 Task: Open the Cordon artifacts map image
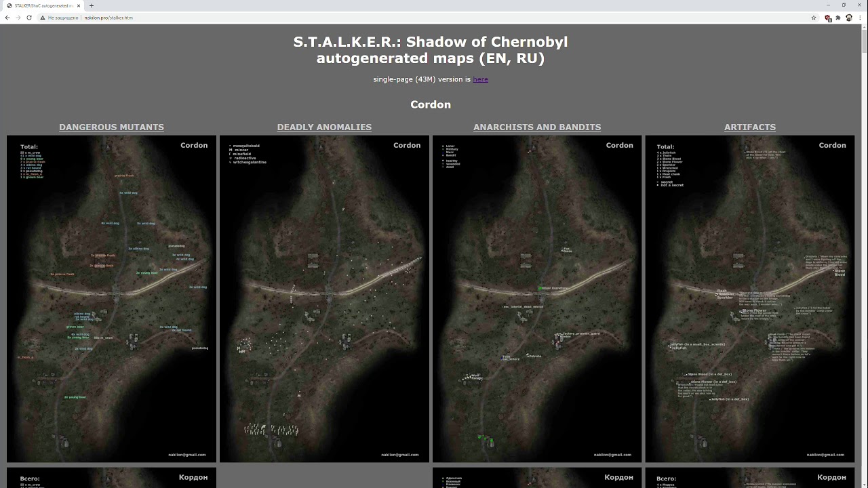tap(750, 299)
